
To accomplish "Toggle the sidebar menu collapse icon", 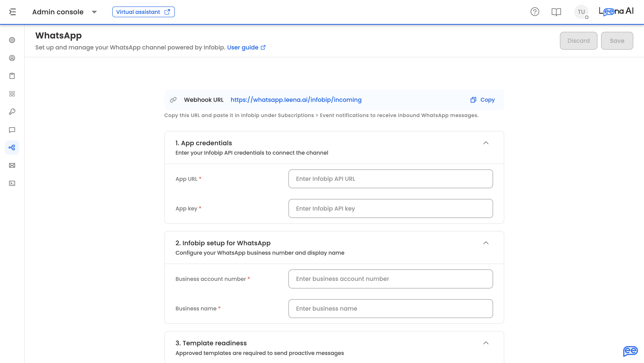I will 13,12.
